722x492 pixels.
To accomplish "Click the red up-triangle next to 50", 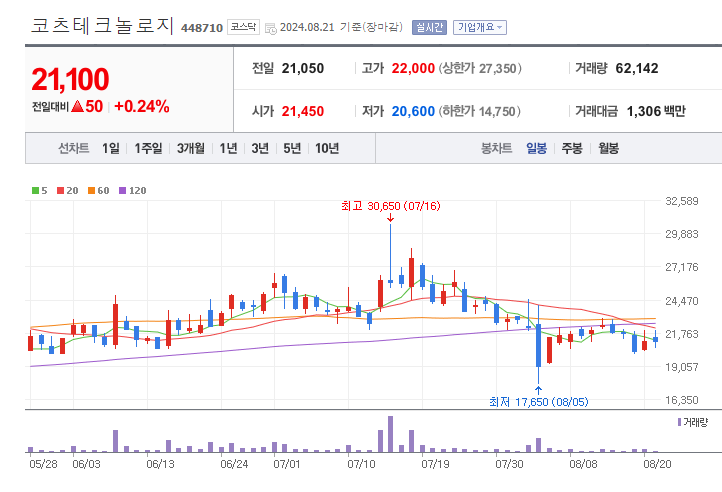I will click(x=77, y=106).
